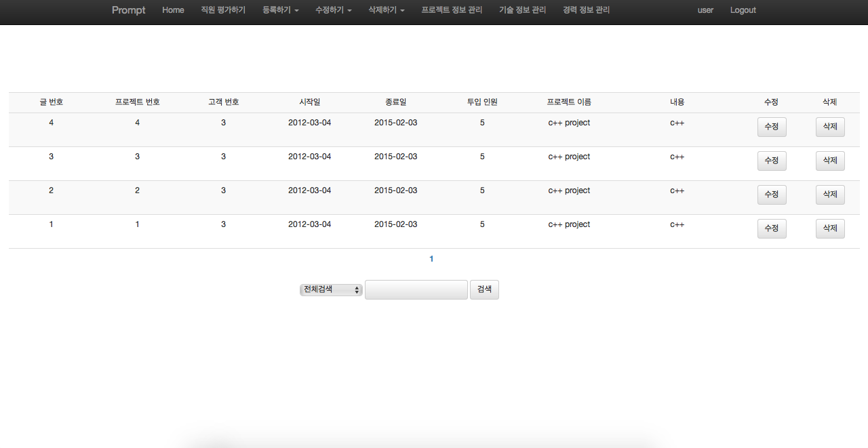Log out using the Logout link
Viewport: 868px width, 448px height.
743,10
